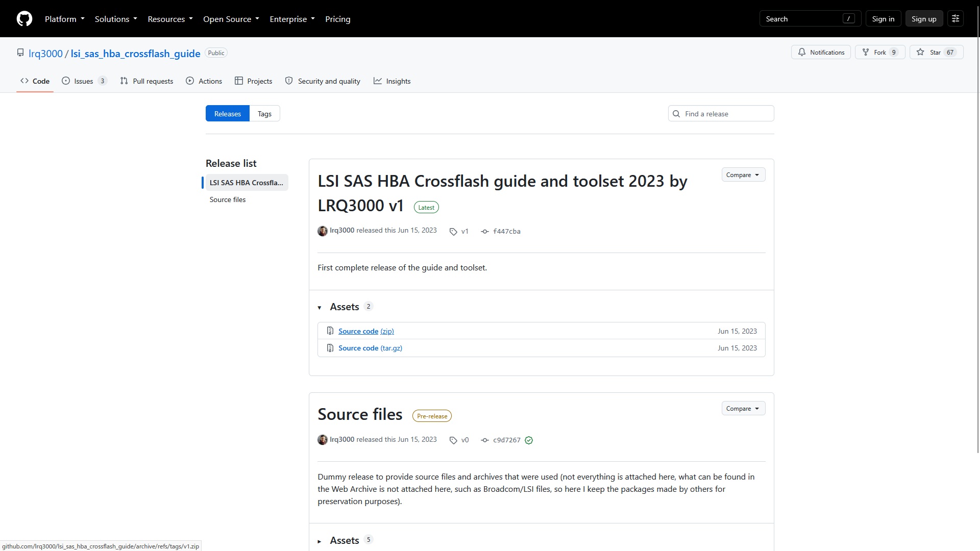
Task: Click the v1 tag icon
Action: click(x=453, y=231)
